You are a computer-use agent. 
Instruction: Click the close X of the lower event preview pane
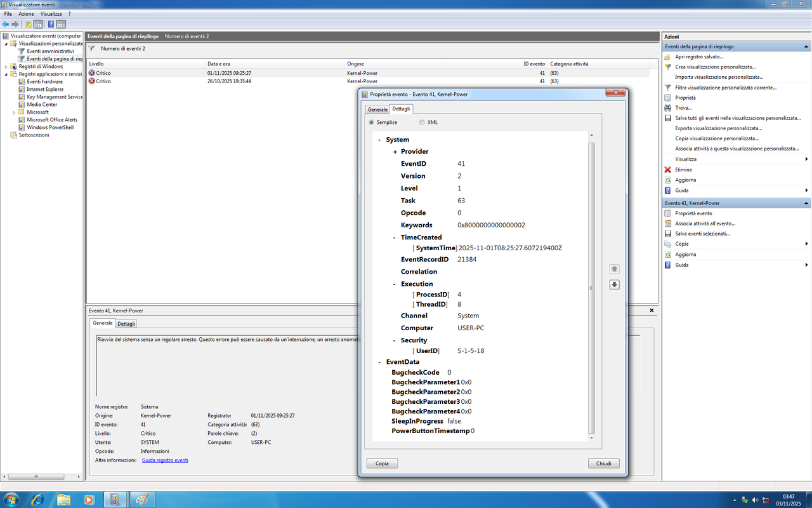tap(652, 311)
